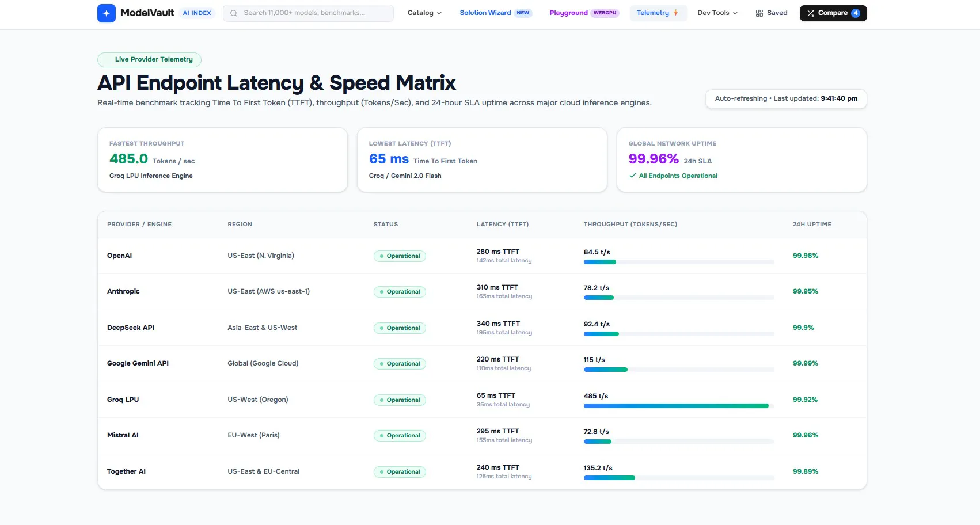Click the Operational status badge for Together AI

coord(400,472)
